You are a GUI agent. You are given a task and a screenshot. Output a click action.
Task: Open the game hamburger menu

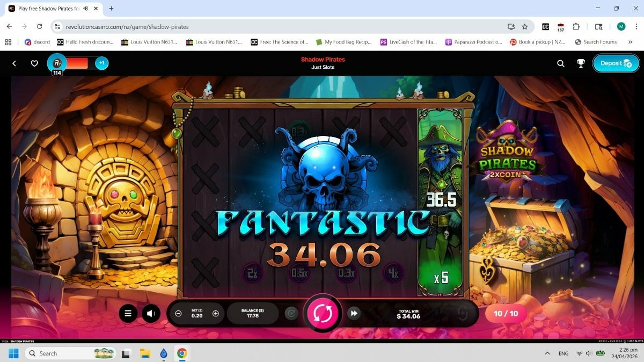pyautogui.click(x=128, y=314)
